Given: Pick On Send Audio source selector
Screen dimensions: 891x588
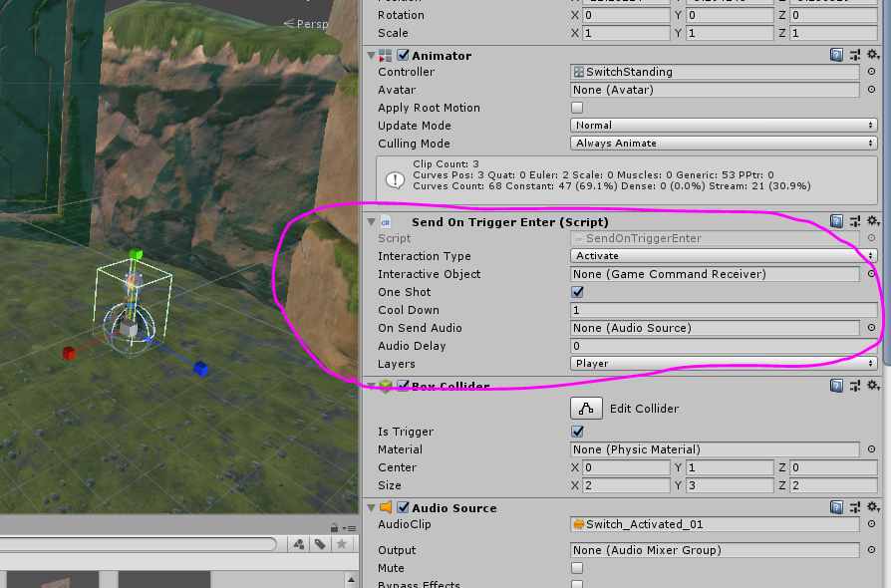Looking at the screenshot, I should pos(871,327).
